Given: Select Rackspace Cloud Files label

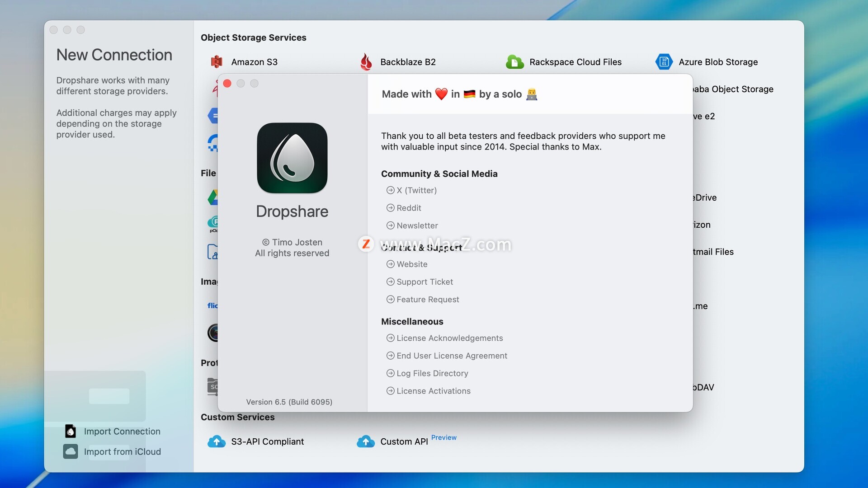Looking at the screenshot, I should [575, 62].
